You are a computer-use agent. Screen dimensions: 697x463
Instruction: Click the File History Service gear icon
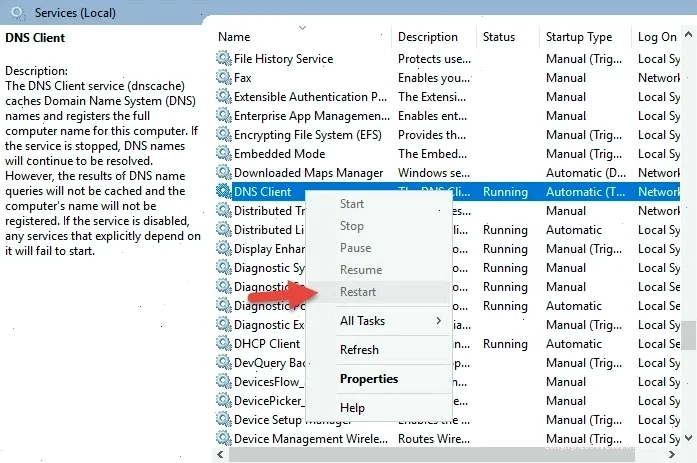(x=224, y=59)
